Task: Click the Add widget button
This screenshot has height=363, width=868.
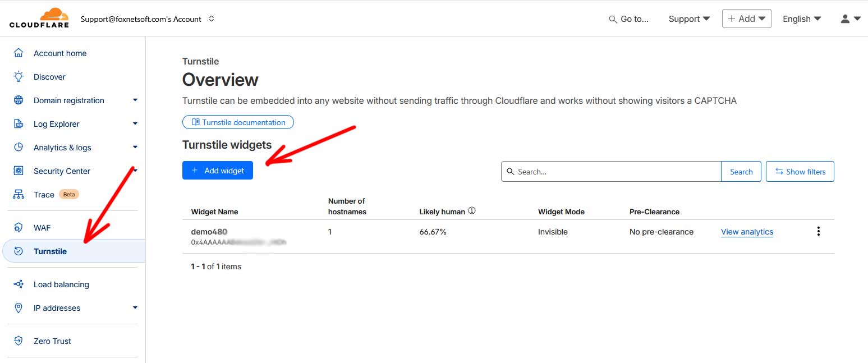Action: 218,171
